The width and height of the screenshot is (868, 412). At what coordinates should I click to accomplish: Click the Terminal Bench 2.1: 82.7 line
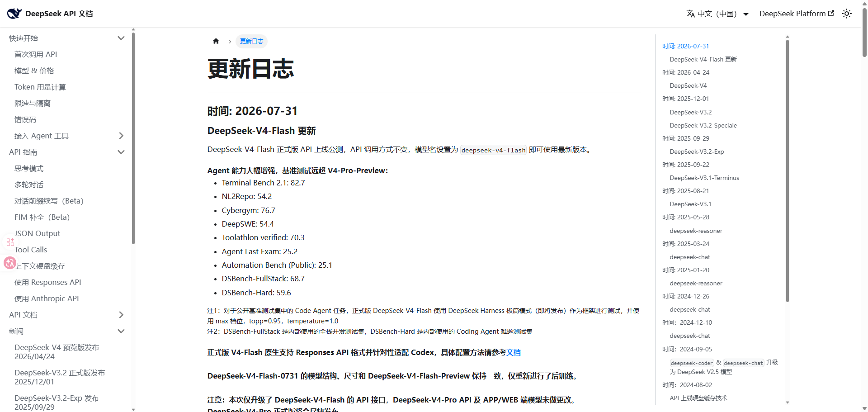point(263,183)
